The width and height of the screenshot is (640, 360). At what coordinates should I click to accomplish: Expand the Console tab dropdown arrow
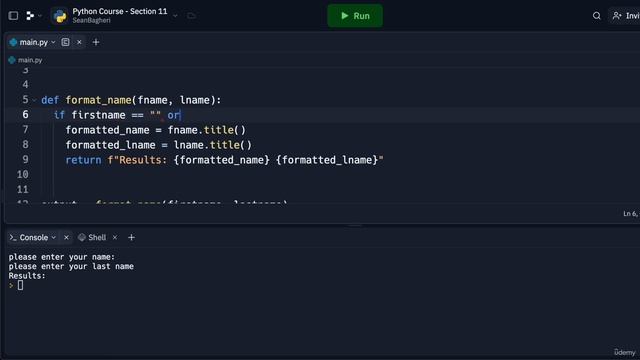(53, 238)
